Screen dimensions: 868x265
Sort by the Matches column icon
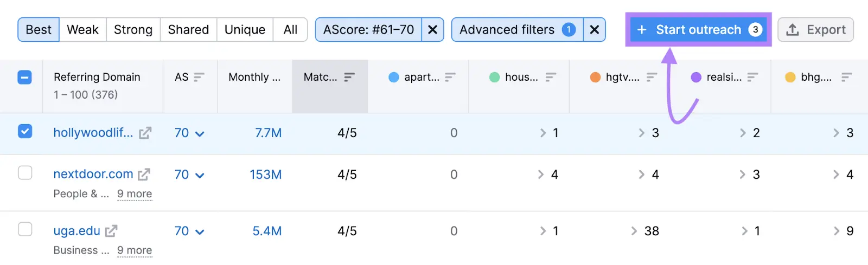click(x=349, y=77)
